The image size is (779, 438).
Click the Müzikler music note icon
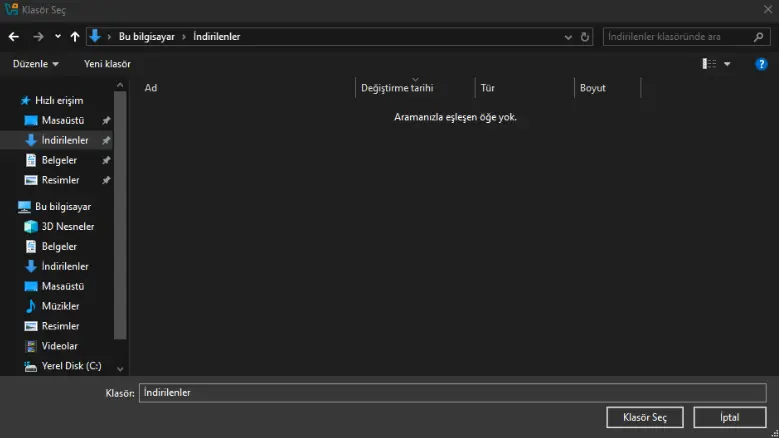(31, 306)
